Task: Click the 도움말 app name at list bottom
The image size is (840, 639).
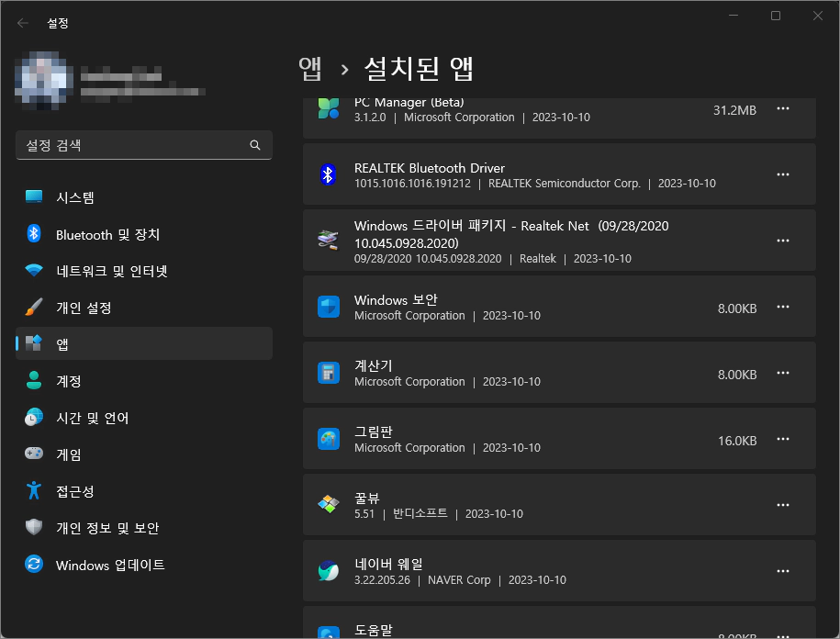Action: point(374,630)
